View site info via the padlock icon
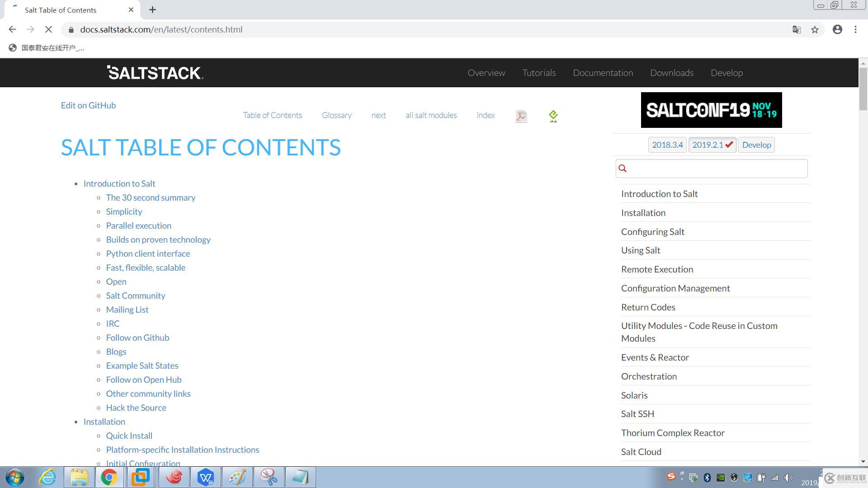Image resolution: width=868 pixels, height=488 pixels. coord(71,29)
